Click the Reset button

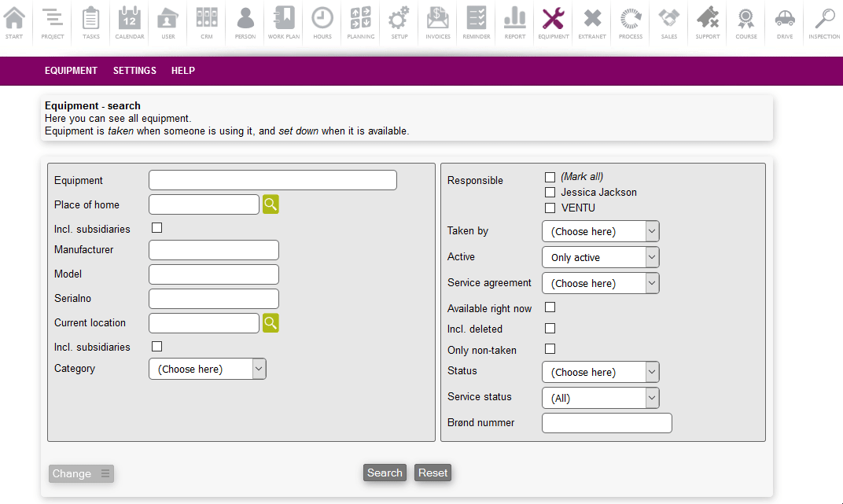433,473
